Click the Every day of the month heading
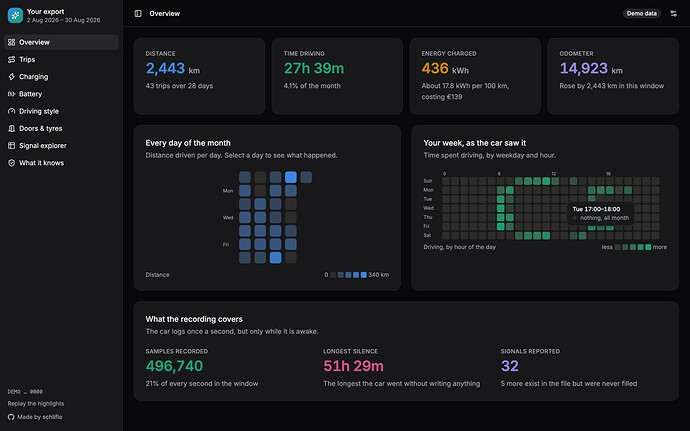690x431 pixels. click(188, 143)
